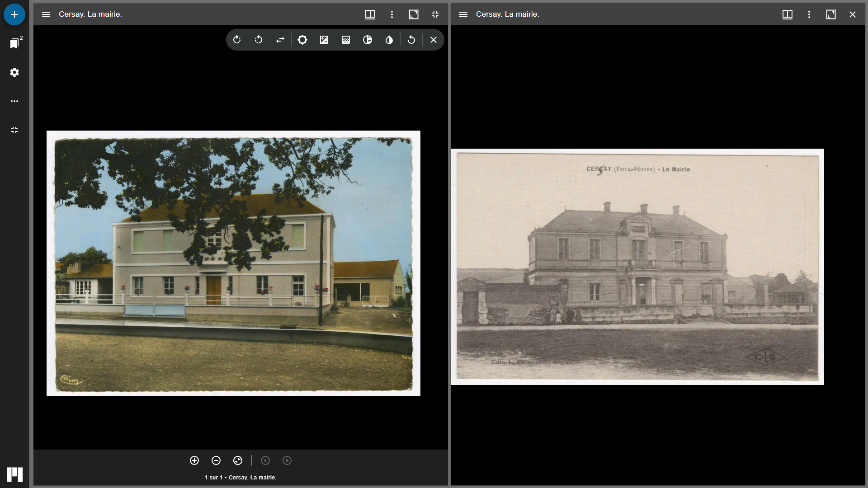
Task: Open window views menu in left window
Action: point(370,14)
